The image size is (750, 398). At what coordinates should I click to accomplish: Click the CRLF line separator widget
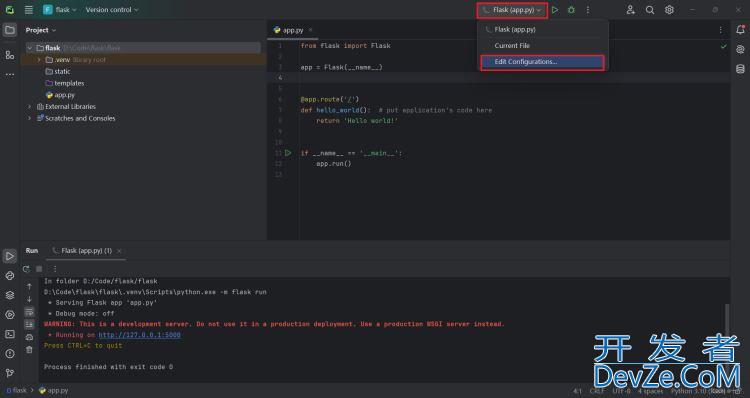click(597, 391)
